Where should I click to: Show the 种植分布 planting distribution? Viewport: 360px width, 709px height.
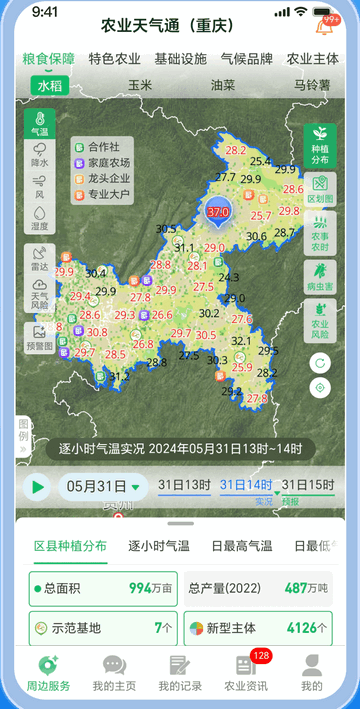320,146
